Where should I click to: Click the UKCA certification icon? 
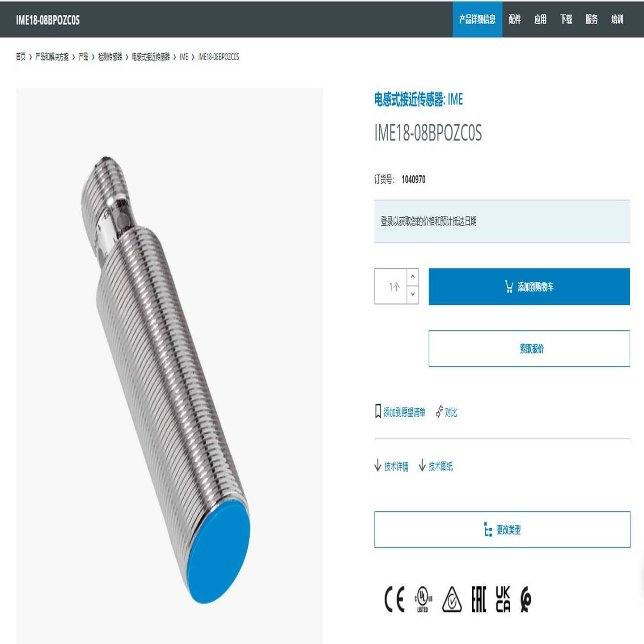[503, 599]
